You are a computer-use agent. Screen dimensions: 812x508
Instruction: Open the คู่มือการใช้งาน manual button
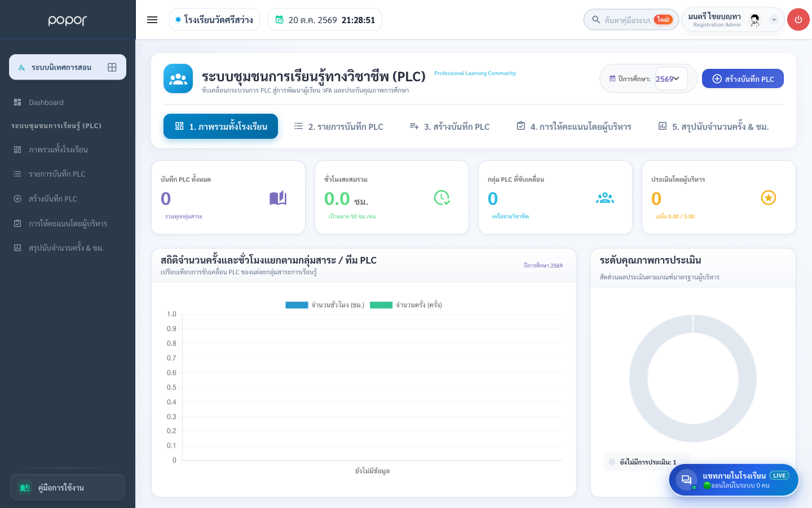pyautogui.click(x=68, y=487)
